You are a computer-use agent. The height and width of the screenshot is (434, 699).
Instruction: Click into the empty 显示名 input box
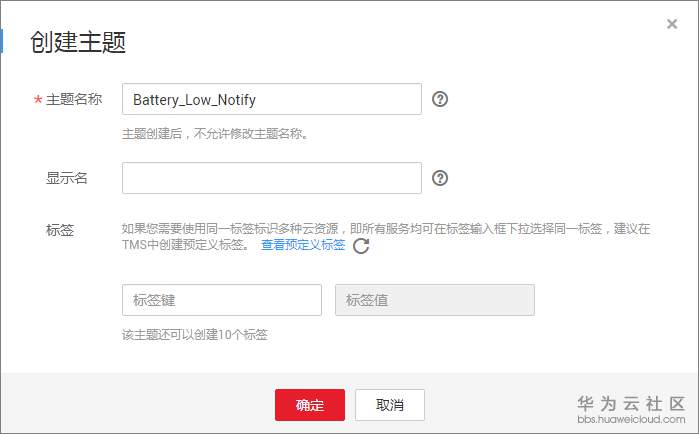click(x=271, y=178)
